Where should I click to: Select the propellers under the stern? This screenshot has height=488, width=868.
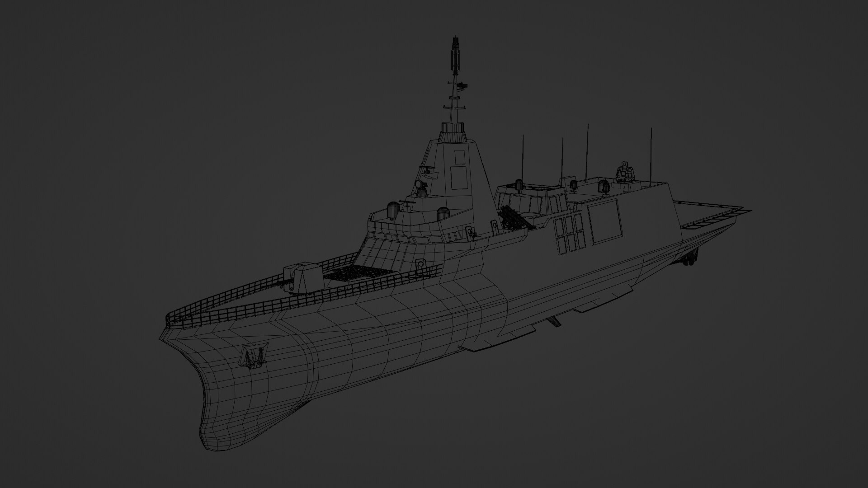pos(689,259)
